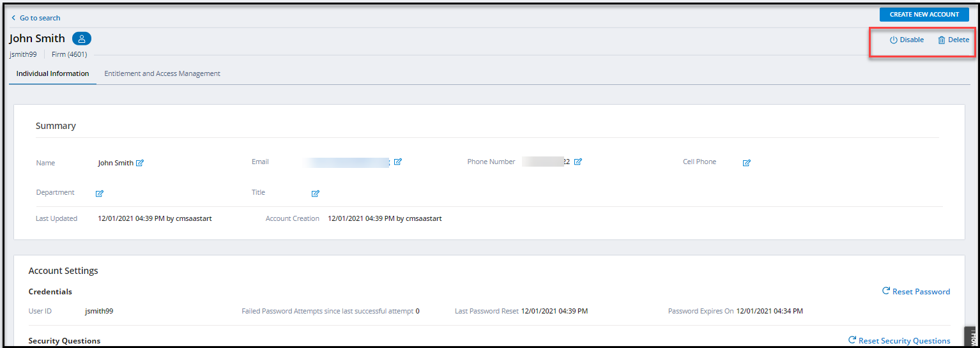Switch to Entitlement and Access Management tab
This screenshot has height=348, width=980.
[162, 73]
